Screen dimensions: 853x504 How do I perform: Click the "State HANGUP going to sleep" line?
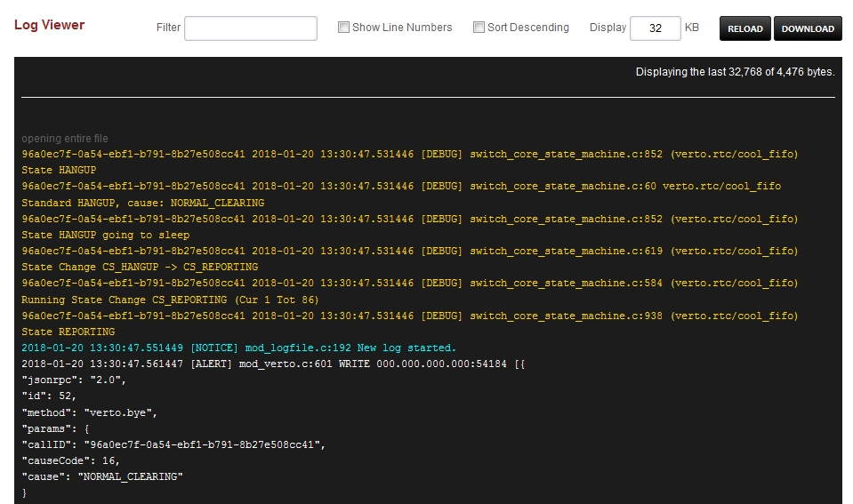click(105, 235)
